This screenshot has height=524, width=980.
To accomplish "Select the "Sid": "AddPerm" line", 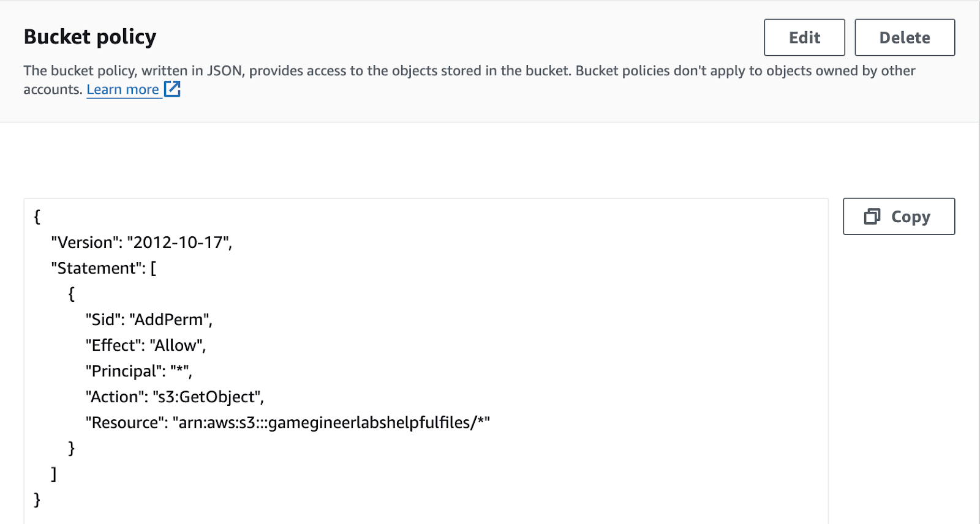I will pyautogui.click(x=149, y=320).
